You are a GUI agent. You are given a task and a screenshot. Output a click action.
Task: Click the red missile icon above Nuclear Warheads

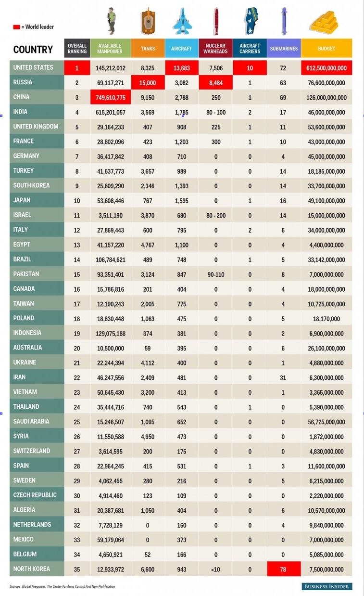pos(216,22)
